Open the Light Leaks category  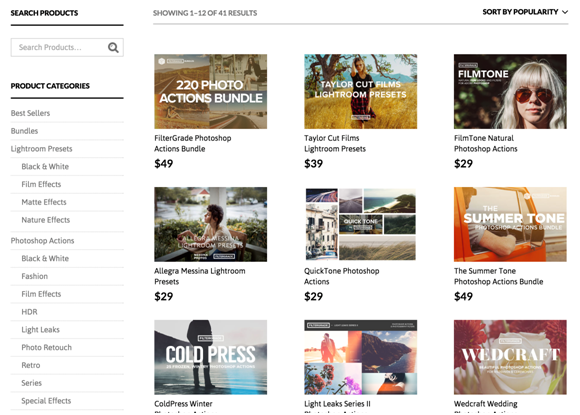[40, 330]
